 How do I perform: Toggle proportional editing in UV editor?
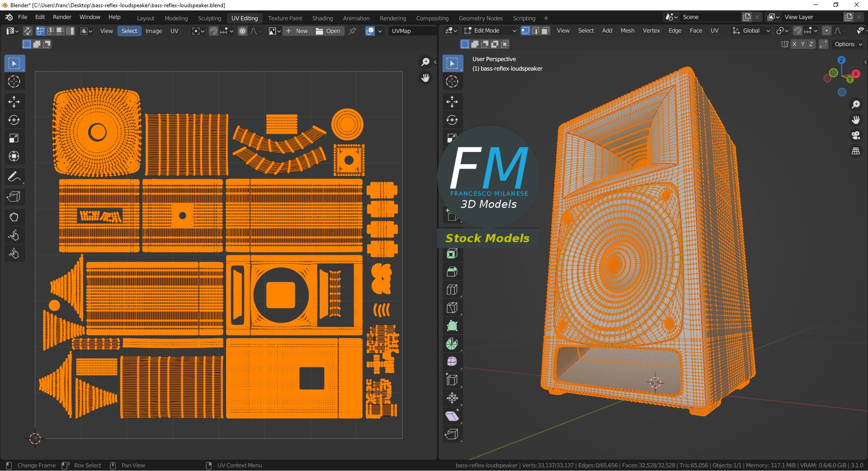pyautogui.click(x=243, y=31)
